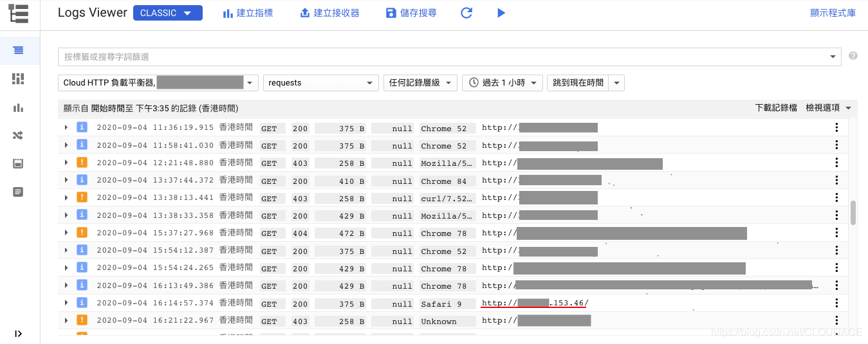Open the resource usage icon in sidebar

click(x=18, y=163)
